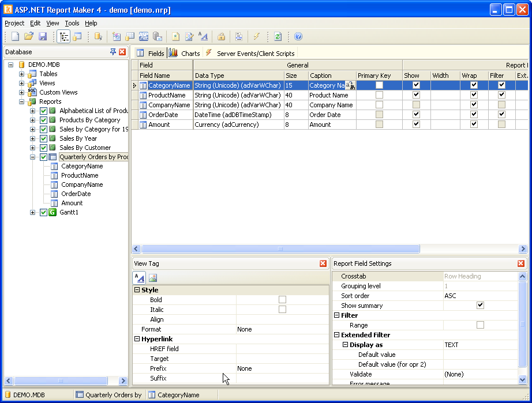Close the View Tag panel
Image resolution: width=532 pixels, height=403 pixels.
pos(323,263)
